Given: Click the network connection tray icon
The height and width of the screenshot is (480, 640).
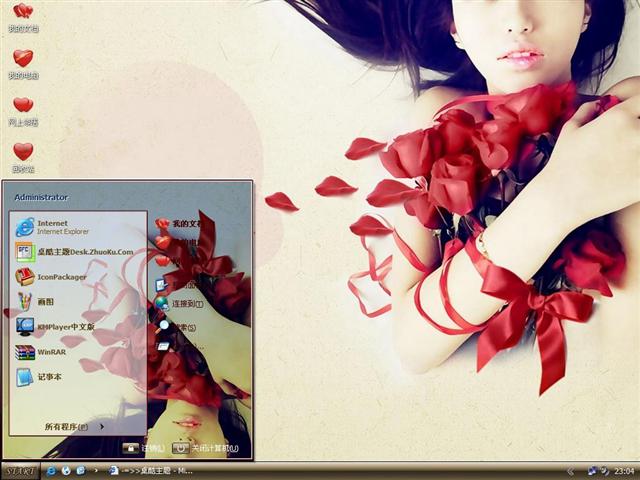Looking at the screenshot, I should click(x=592, y=471).
